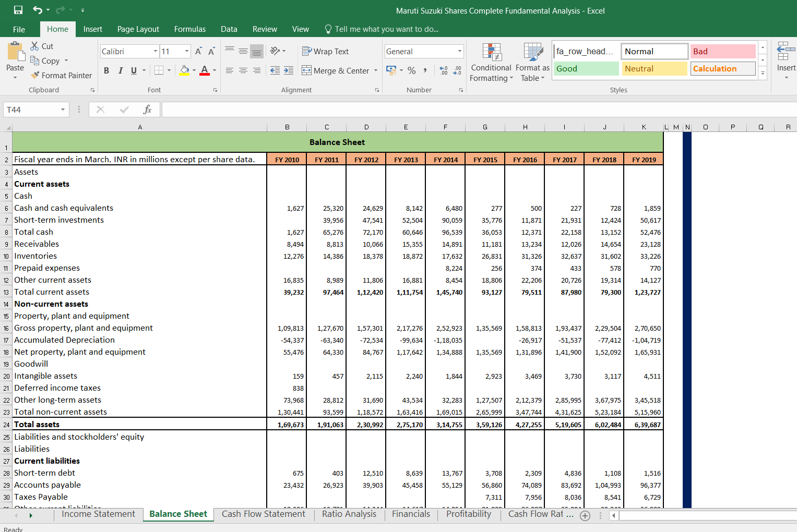
Task: Apply the Good green style swatch
Action: (x=586, y=68)
